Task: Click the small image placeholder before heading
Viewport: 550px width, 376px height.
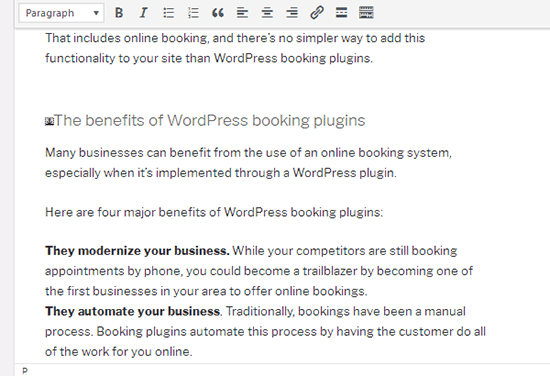Action: pos(49,122)
